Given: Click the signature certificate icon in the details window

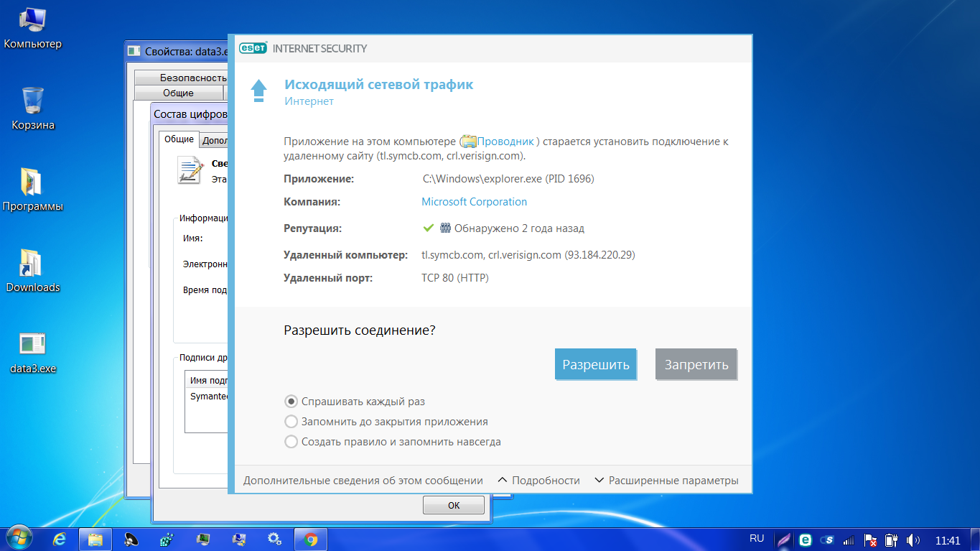Looking at the screenshot, I should click(190, 170).
